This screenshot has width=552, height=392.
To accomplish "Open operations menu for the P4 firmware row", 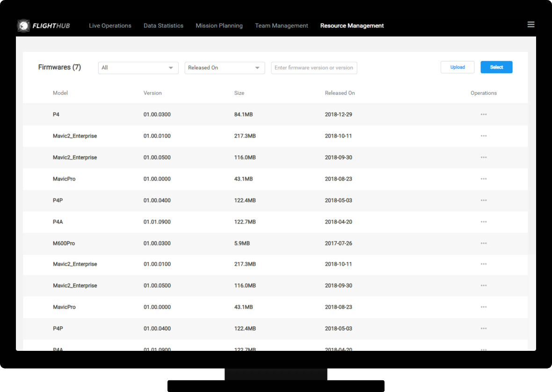I will (483, 115).
